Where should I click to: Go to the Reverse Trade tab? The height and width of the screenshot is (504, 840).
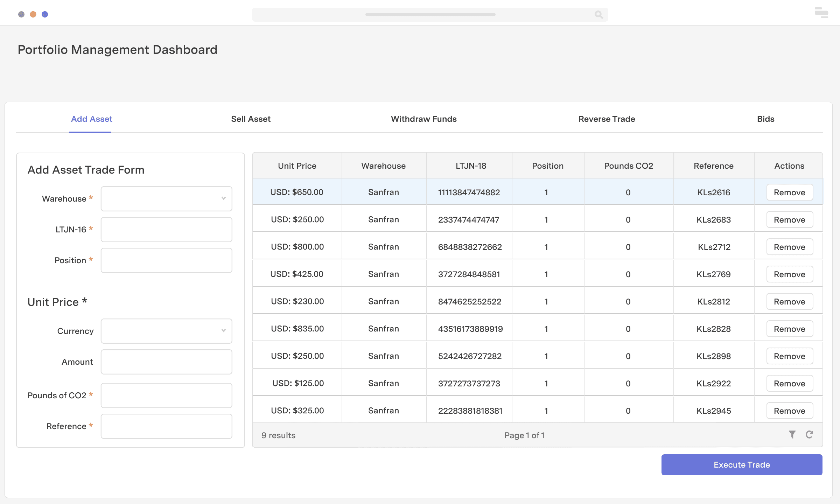(607, 119)
